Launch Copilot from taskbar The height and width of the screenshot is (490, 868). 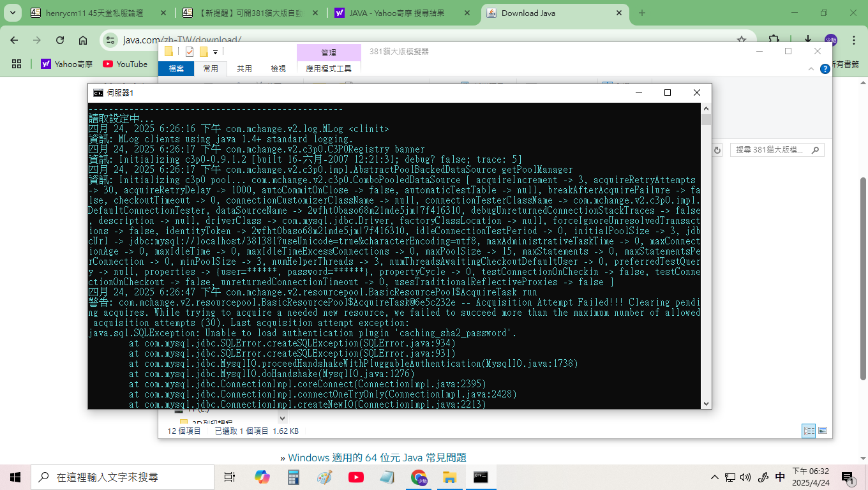(262, 477)
